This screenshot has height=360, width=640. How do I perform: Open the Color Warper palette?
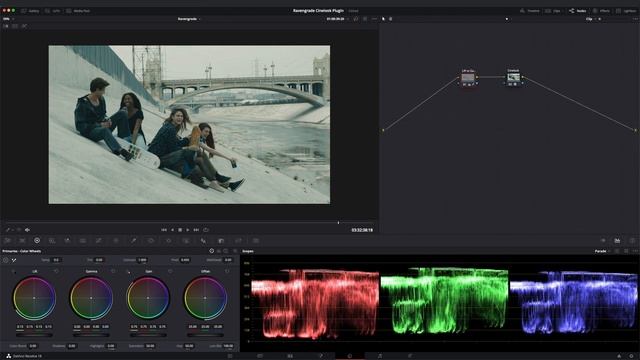(x=116, y=241)
